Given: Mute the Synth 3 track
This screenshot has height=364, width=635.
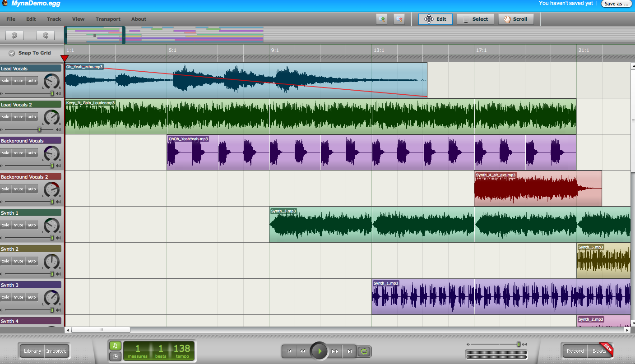Looking at the screenshot, I should pyautogui.click(x=18, y=297).
